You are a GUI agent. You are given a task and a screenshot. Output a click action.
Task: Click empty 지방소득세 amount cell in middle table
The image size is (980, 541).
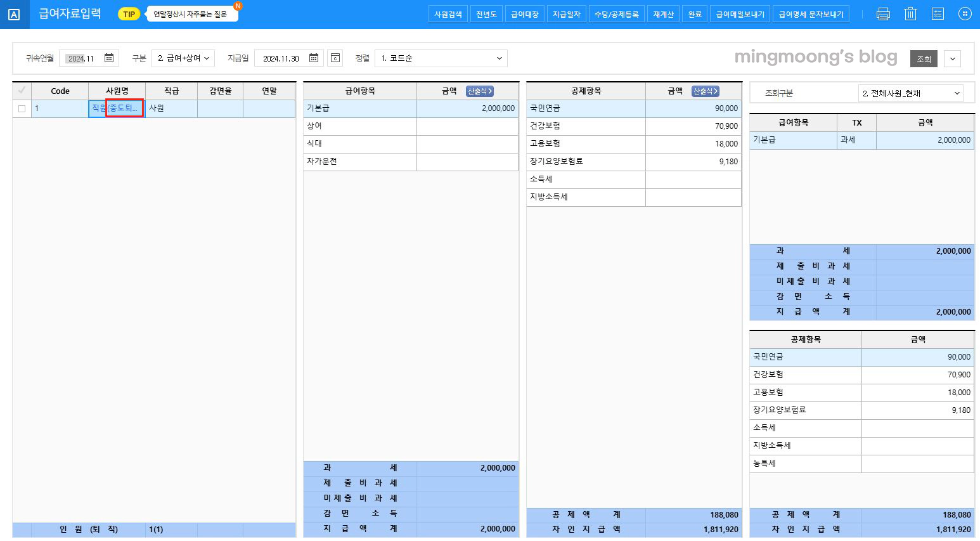693,197
